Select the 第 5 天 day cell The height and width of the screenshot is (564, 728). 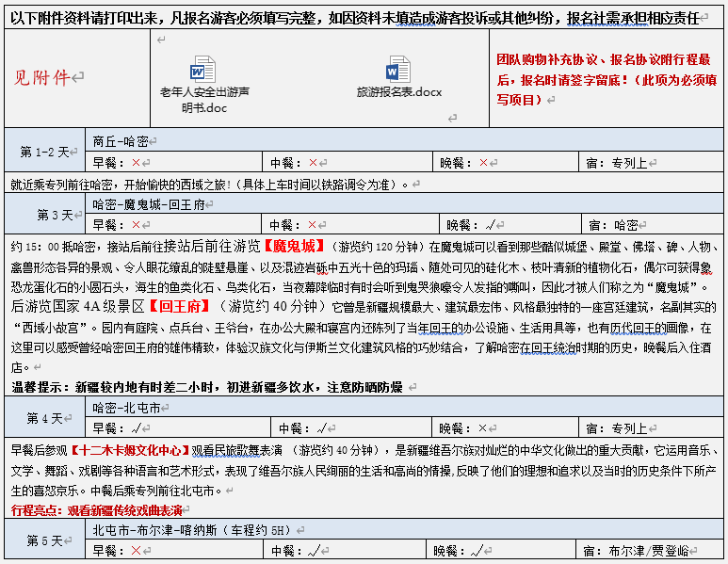pyautogui.click(x=44, y=540)
